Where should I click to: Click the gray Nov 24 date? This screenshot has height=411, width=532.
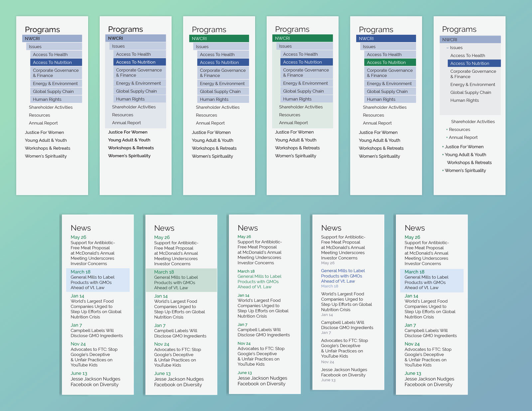tap(327, 362)
